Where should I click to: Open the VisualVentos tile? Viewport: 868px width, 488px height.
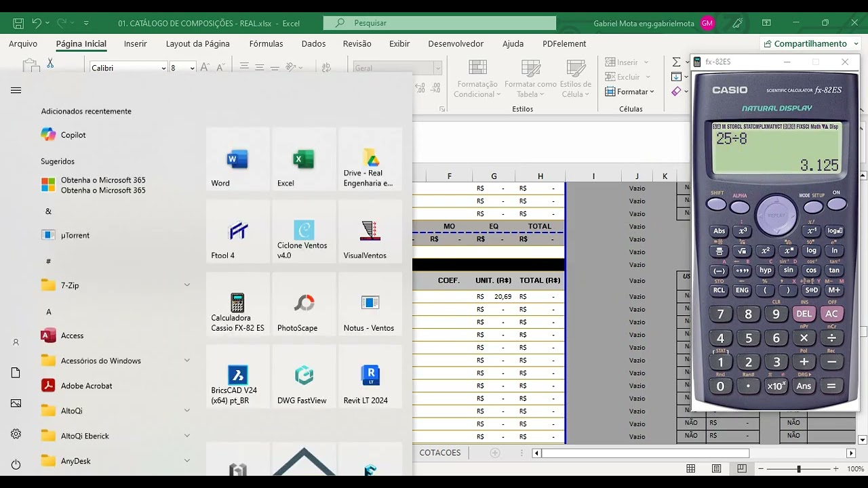370,232
